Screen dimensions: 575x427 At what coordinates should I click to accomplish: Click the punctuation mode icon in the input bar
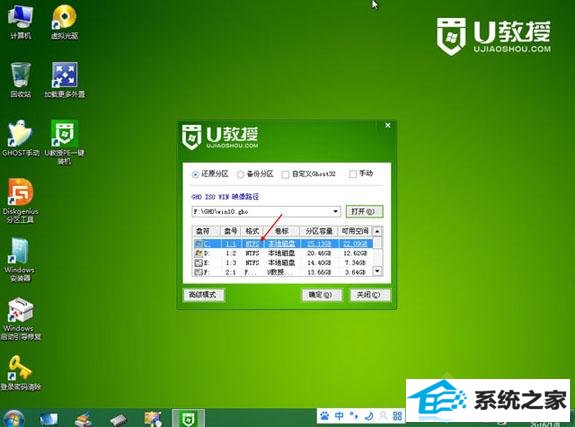(354, 416)
